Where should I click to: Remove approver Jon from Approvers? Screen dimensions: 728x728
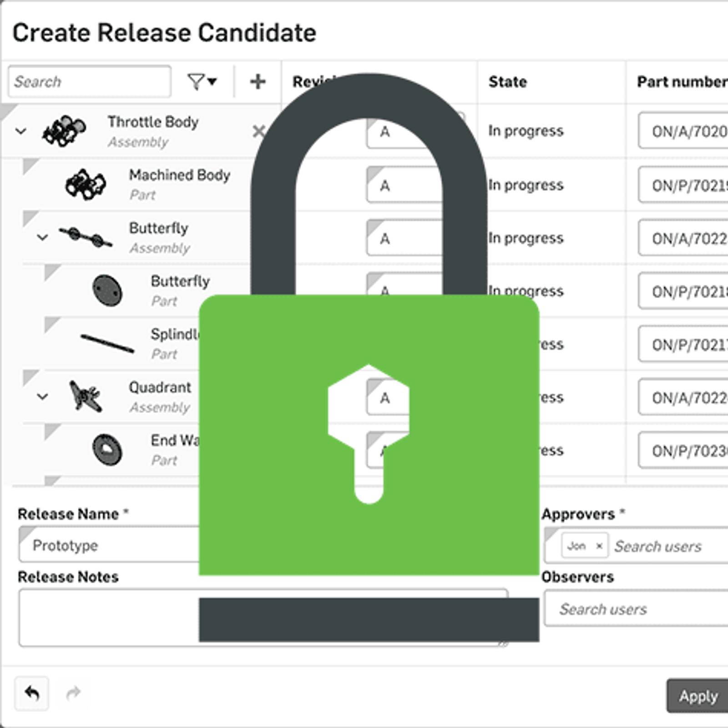tap(599, 546)
